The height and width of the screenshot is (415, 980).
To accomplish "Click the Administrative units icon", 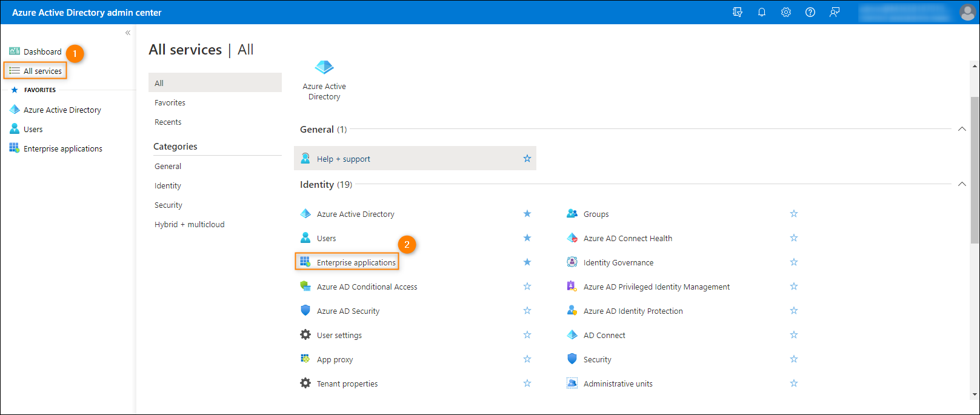I will point(572,383).
